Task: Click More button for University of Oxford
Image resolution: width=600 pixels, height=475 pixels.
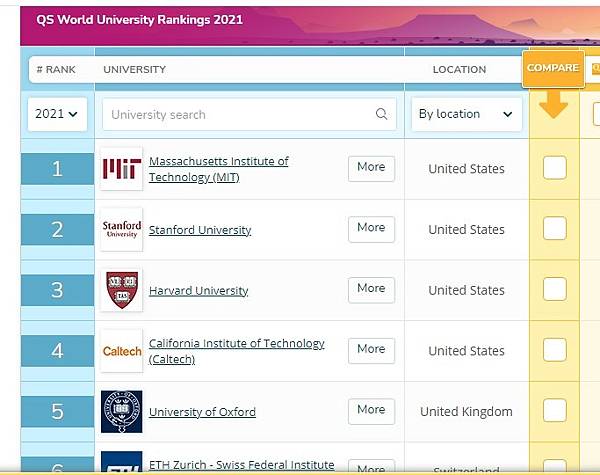Action: [371, 411]
